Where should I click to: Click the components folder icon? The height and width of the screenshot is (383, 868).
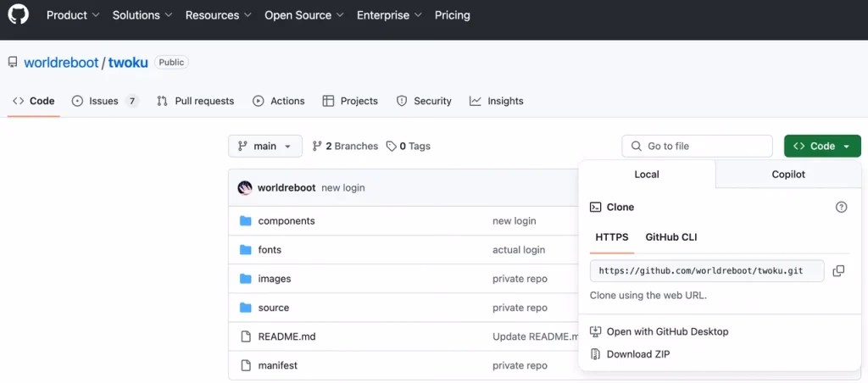point(246,221)
